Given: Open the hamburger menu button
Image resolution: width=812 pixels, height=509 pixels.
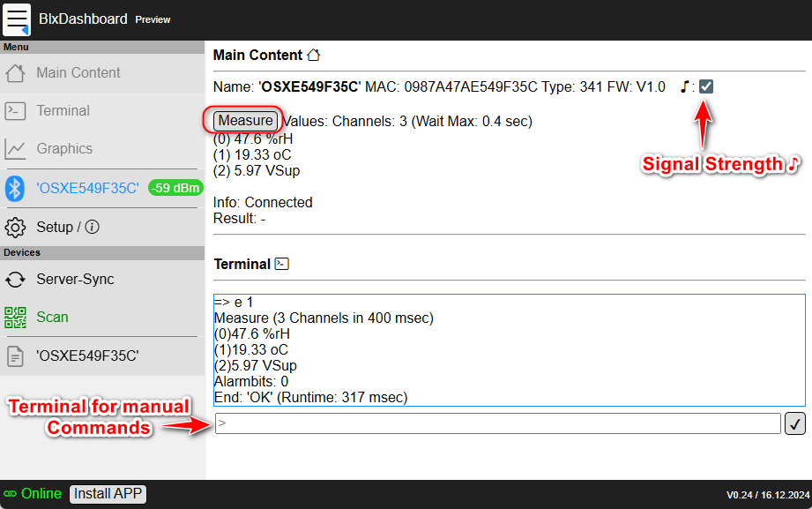Looking at the screenshot, I should pyautogui.click(x=18, y=19).
